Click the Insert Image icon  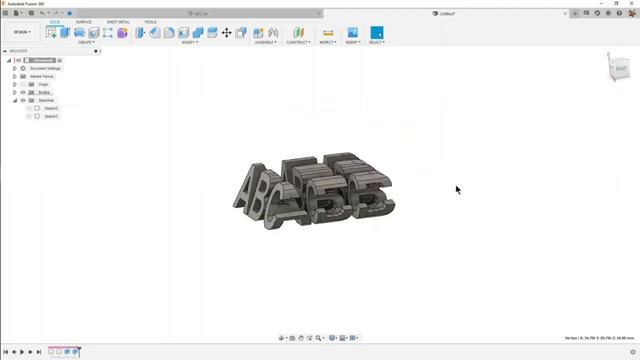(x=352, y=33)
